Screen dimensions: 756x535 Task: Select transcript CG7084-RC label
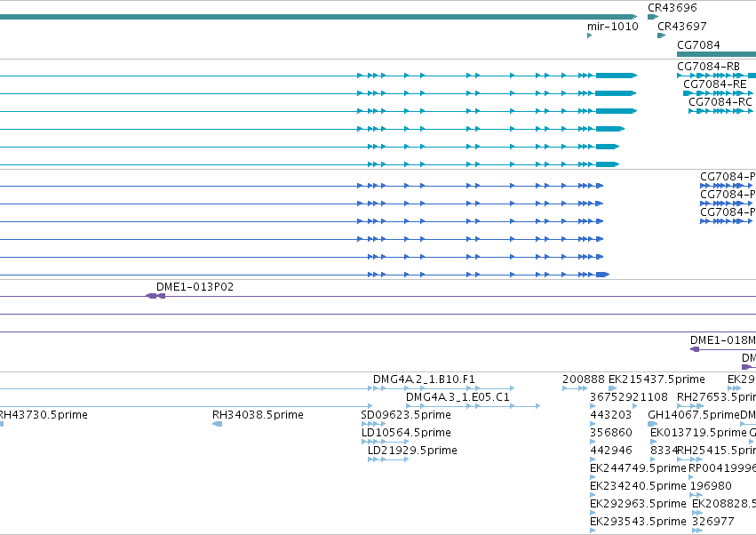(720, 102)
